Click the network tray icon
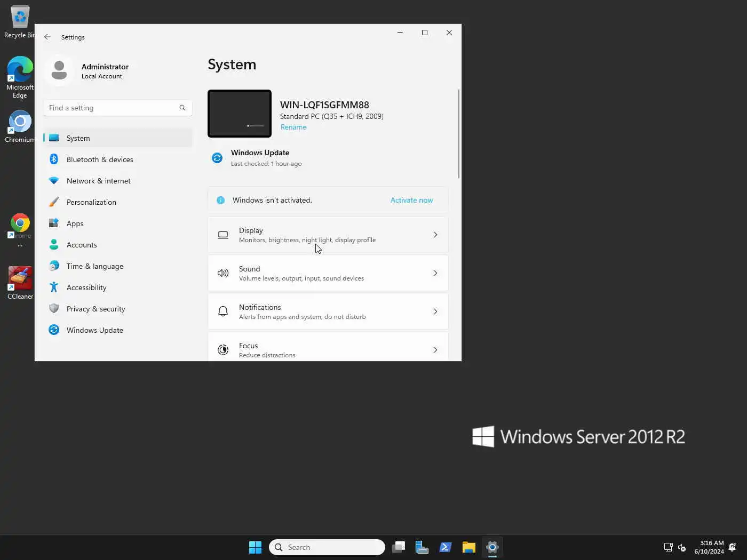747x560 pixels. click(668, 547)
